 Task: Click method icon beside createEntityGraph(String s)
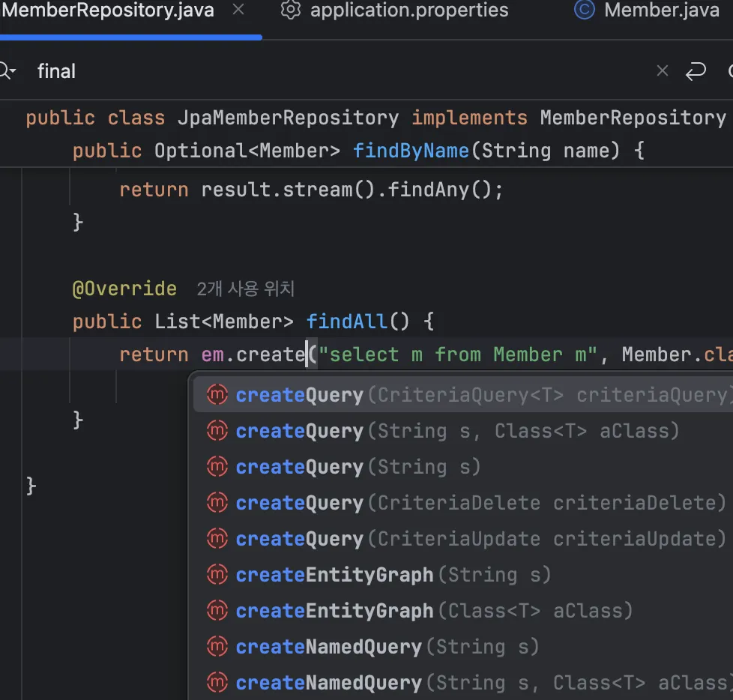[217, 575]
